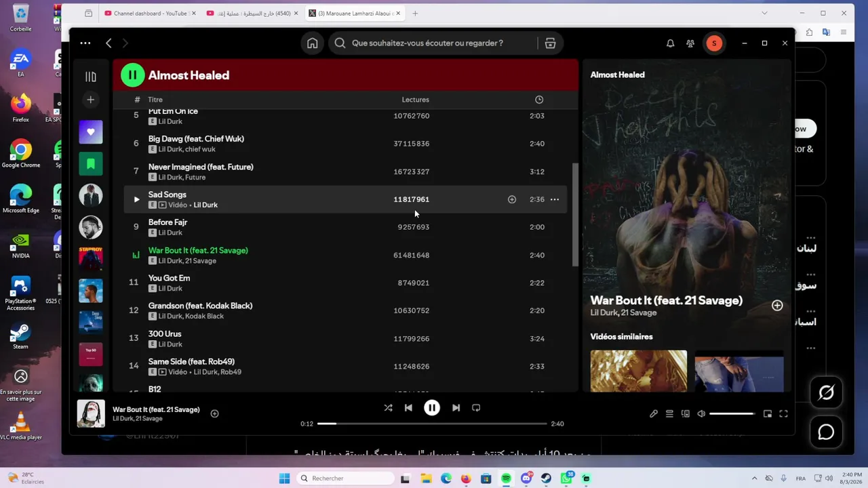
Task: Open Friend Activity icon
Action: (x=690, y=43)
